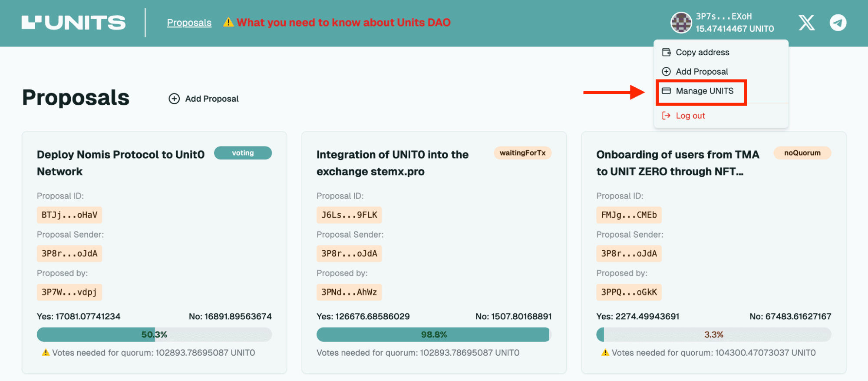Click proposer address 3PNd...AhWz
Image resolution: width=868 pixels, height=381 pixels.
coord(349,292)
